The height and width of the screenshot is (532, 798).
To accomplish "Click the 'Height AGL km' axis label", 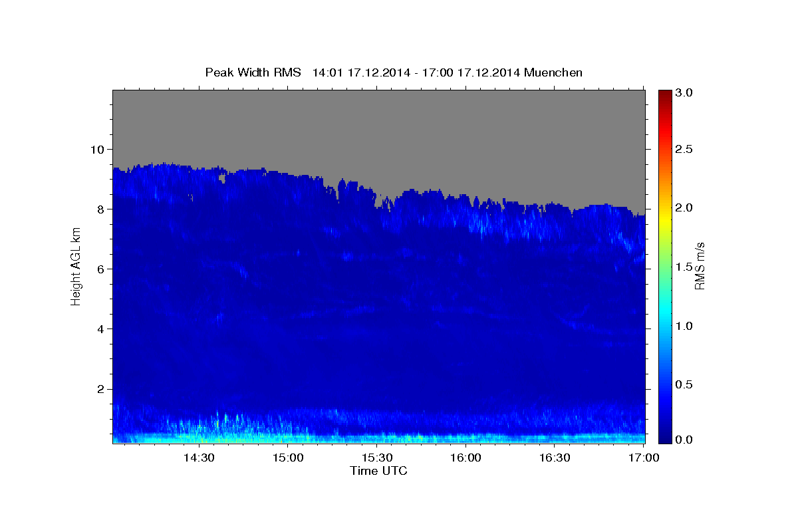I will tap(76, 267).
